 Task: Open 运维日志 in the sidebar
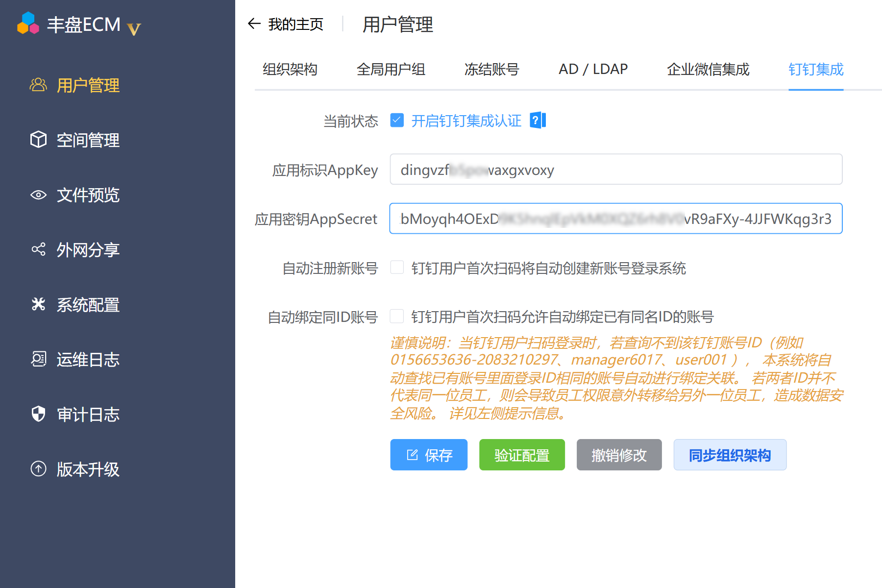click(88, 360)
